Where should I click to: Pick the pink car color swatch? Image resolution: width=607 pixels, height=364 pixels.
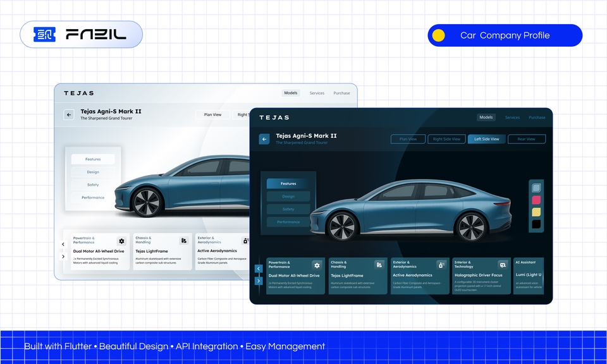[x=536, y=200]
